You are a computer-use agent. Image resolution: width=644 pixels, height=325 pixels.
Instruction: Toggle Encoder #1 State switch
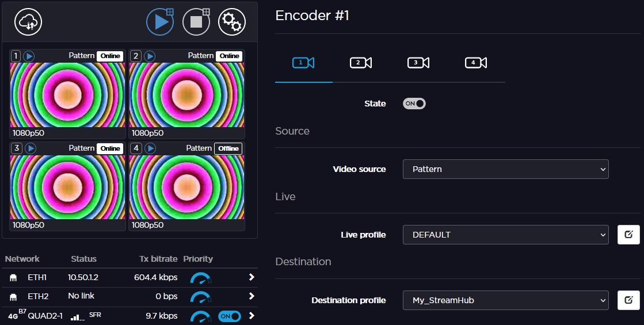(414, 104)
